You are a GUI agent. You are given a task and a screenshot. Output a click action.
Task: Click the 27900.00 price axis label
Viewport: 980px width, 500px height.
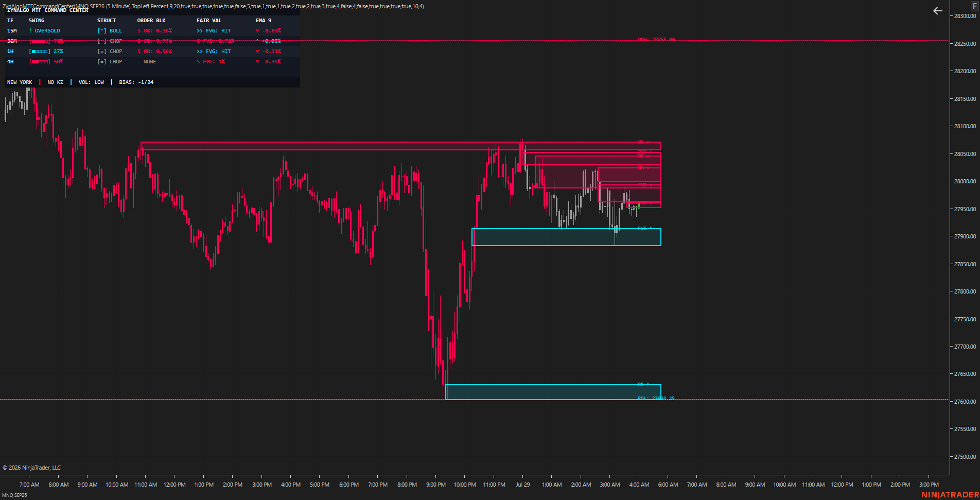[965, 236]
